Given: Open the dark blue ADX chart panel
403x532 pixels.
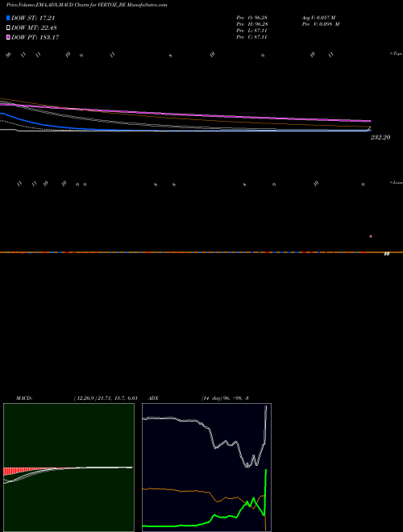Looking at the screenshot, I should 206,468.
